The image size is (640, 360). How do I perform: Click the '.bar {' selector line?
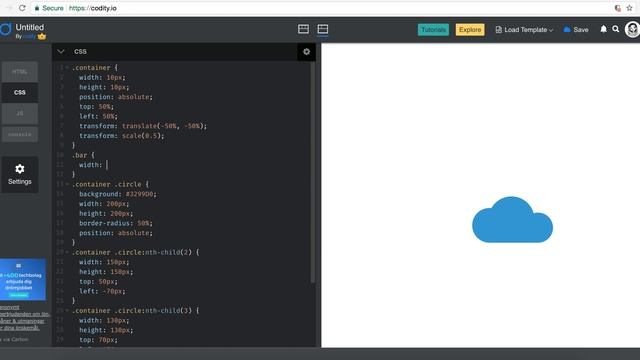coord(83,156)
